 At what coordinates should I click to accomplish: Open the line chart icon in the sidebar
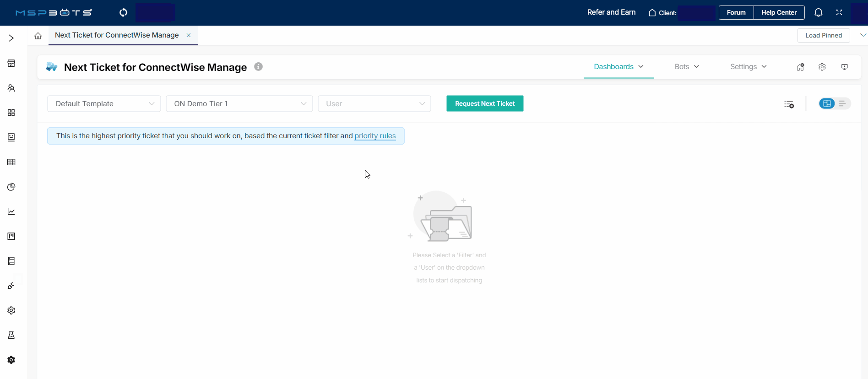(11, 211)
